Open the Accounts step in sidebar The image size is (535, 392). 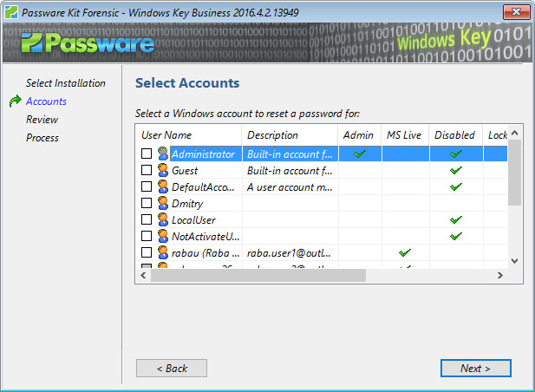point(46,101)
